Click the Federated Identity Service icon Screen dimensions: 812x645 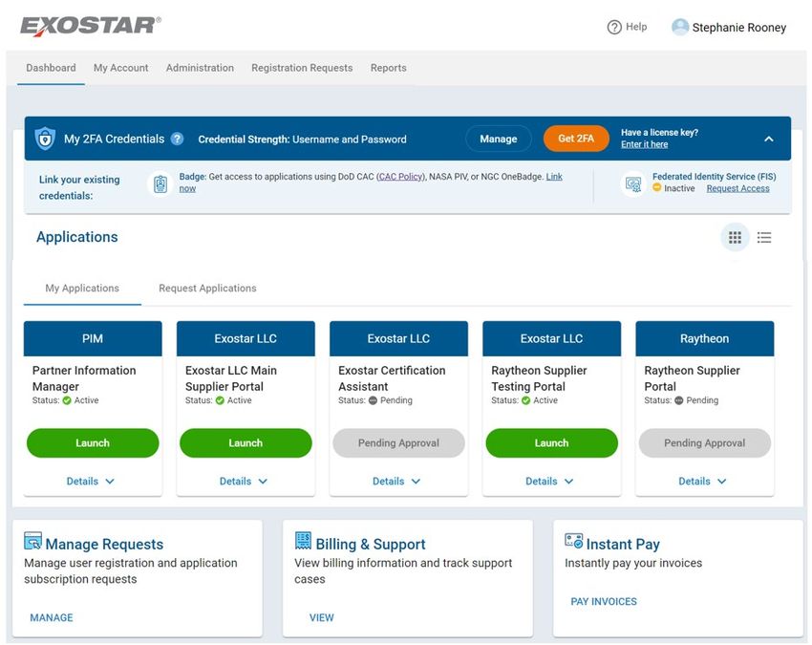click(x=633, y=183)
